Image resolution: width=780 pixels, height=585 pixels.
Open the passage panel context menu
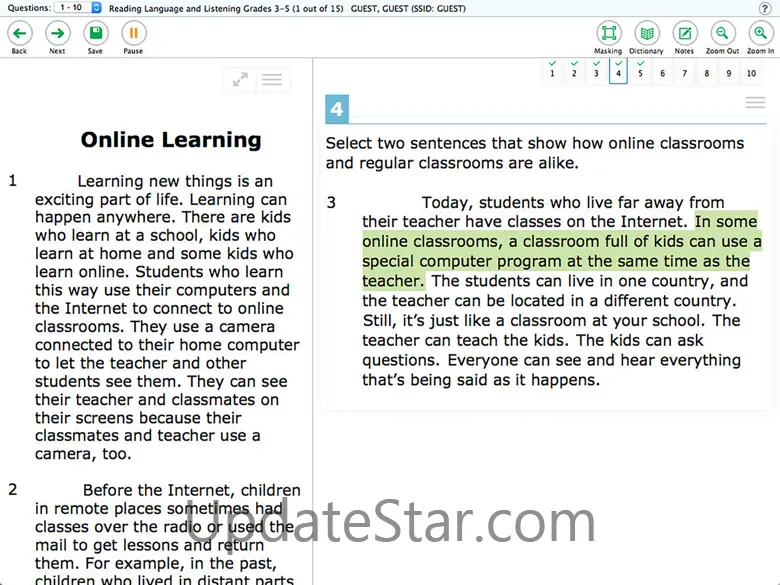click(272, 80)
